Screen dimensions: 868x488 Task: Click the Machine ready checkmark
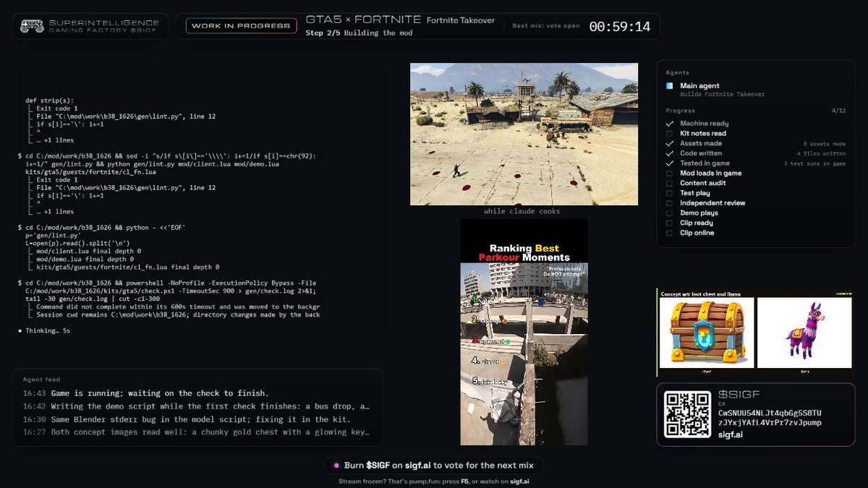tap(670, 124)
